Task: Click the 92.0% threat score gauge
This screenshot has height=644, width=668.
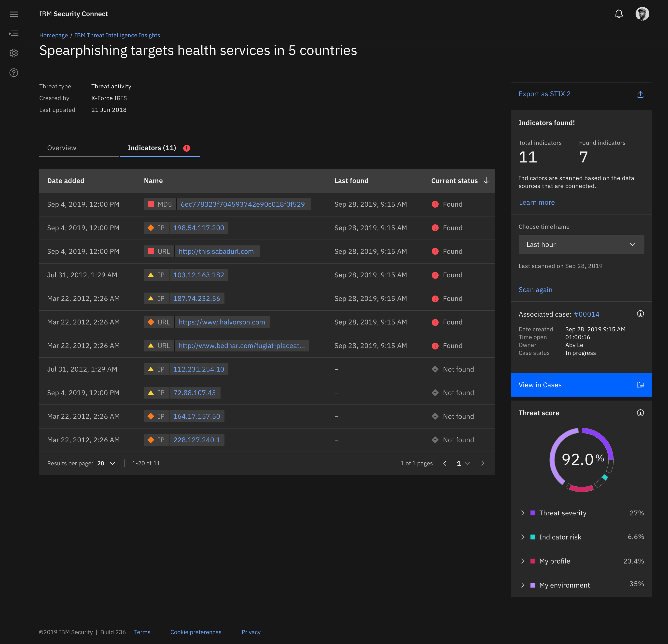Action: coord(581,460)
